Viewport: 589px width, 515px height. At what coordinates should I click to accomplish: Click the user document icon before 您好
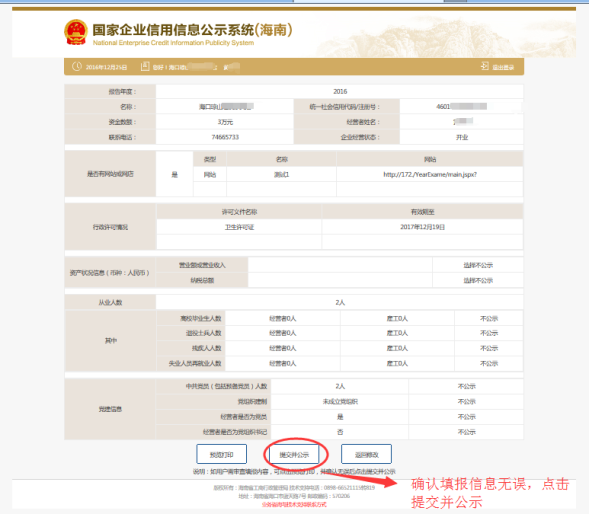pos(145,66)
